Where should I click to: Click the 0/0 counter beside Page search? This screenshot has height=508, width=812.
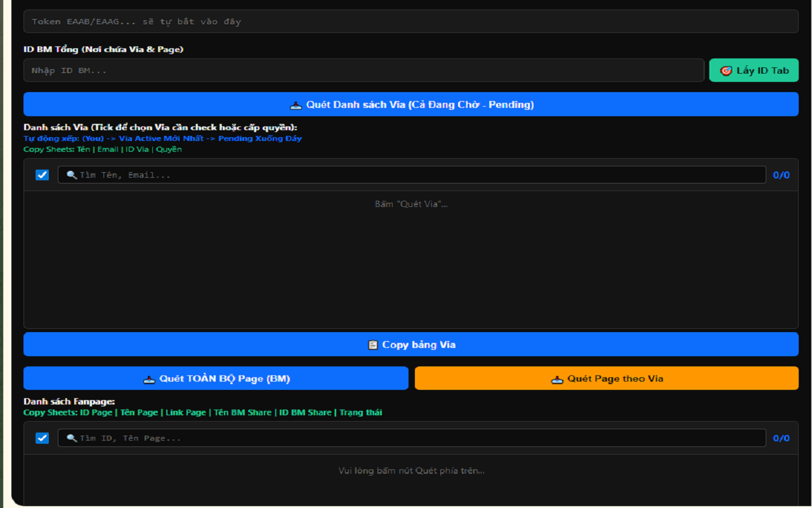coord(781,438)
